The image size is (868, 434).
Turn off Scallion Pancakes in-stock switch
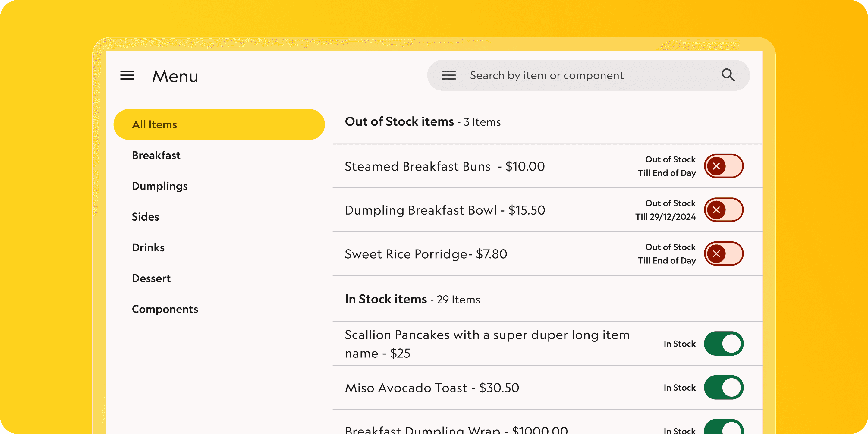(723, 344)
